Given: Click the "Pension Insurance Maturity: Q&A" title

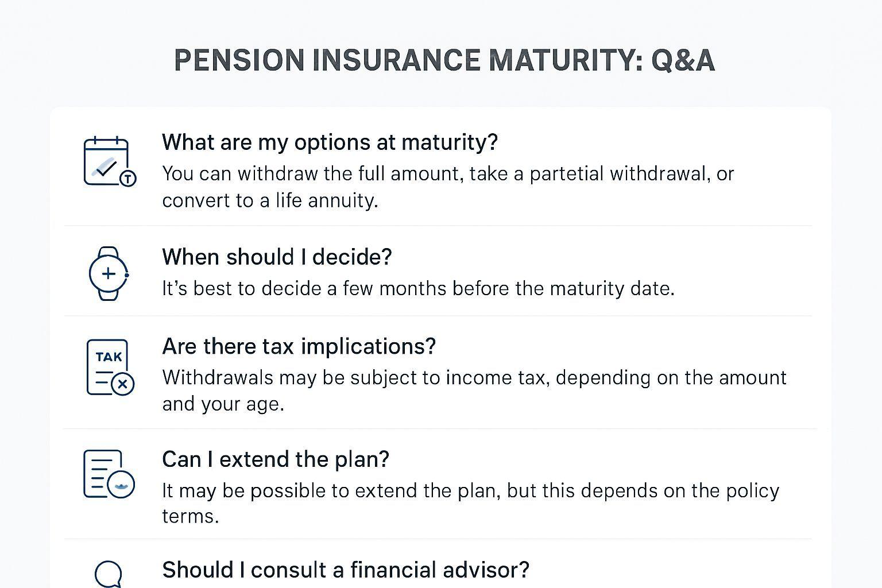Looking at the screenshot, I should (x=444, y=60).
